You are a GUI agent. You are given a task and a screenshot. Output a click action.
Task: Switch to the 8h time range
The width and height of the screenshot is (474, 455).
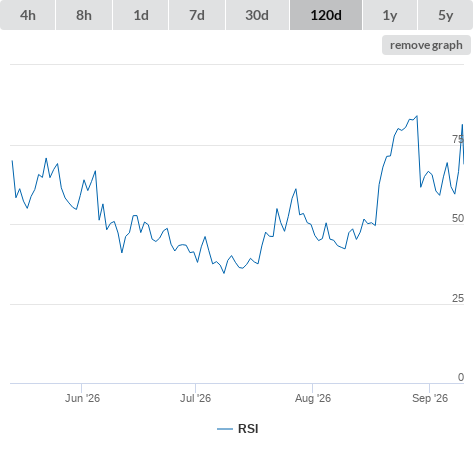[84, 15]
